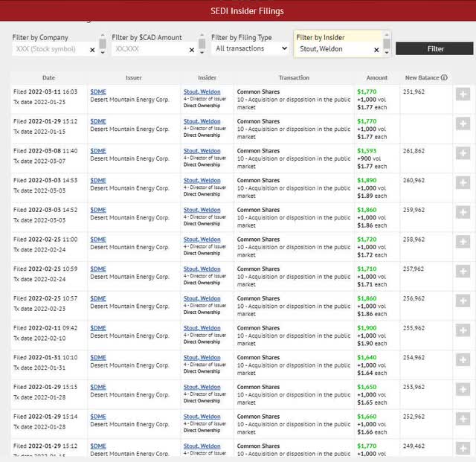Screen dimensions: 476x462
Task: Click the Date column header
Action: click(x=48, y=78)
